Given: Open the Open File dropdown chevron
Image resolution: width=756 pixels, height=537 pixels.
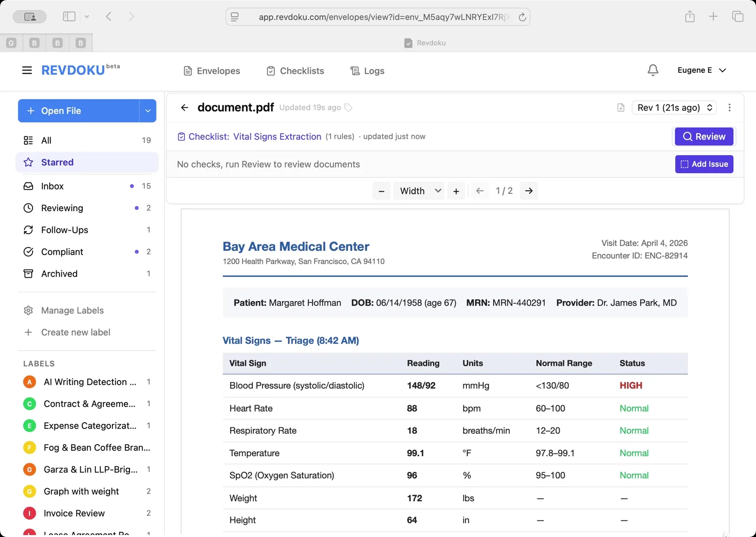Looking at the screenshot, I should click(x=147, y=111).
